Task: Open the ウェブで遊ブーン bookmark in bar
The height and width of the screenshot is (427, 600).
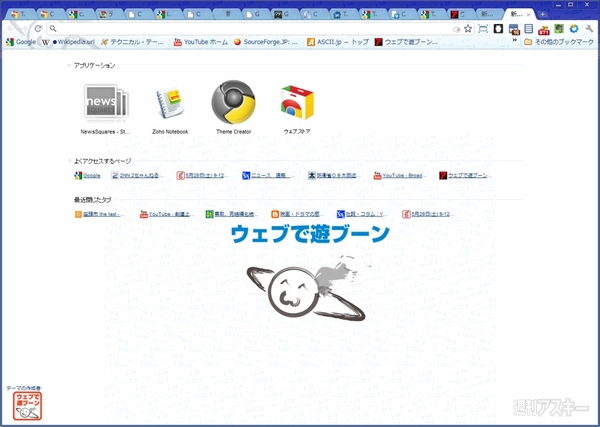Action: [x=407, y=42]
